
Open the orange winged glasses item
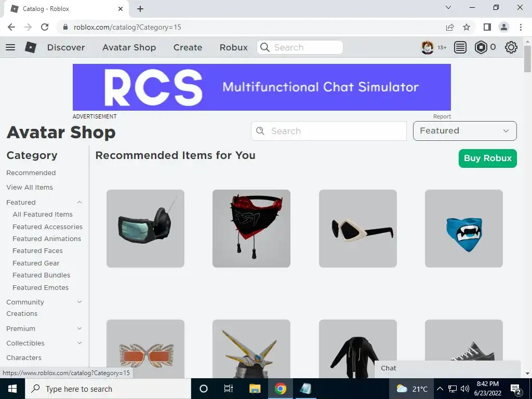(145, 349)
